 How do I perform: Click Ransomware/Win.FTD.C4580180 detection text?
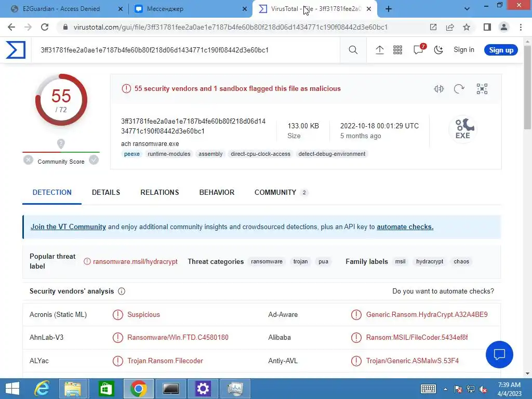coord(178,338)
